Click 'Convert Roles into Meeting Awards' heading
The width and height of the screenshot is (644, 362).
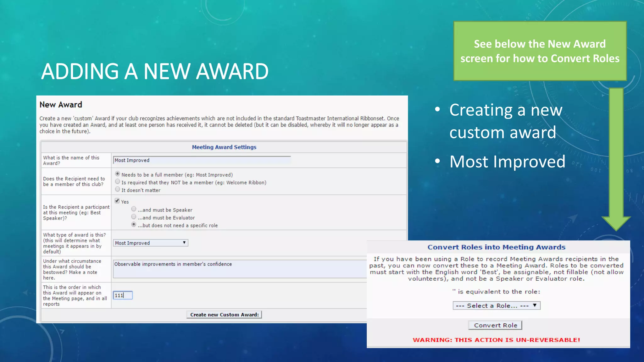(496, 247)
